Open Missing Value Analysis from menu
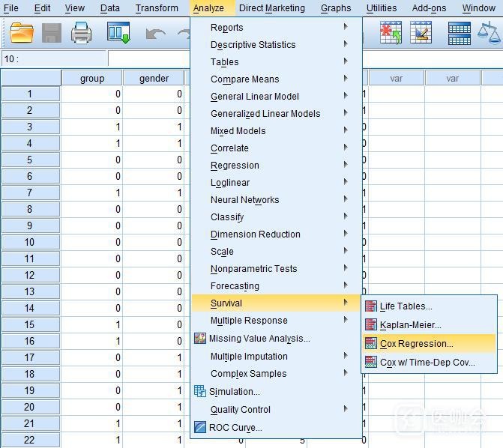Image resolution: width=503 pixels, height=448 pixels. tap(259, 338)
